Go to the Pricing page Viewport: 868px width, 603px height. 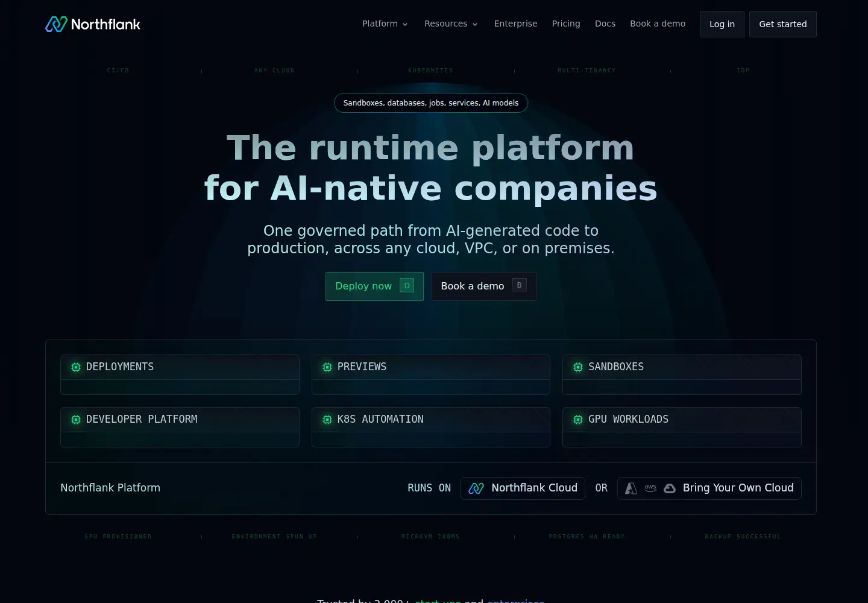566,24
